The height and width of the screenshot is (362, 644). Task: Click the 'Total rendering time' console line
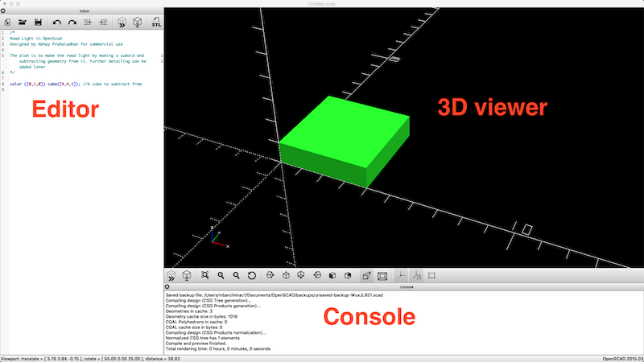pyautogui.click(x=218, y=348)
